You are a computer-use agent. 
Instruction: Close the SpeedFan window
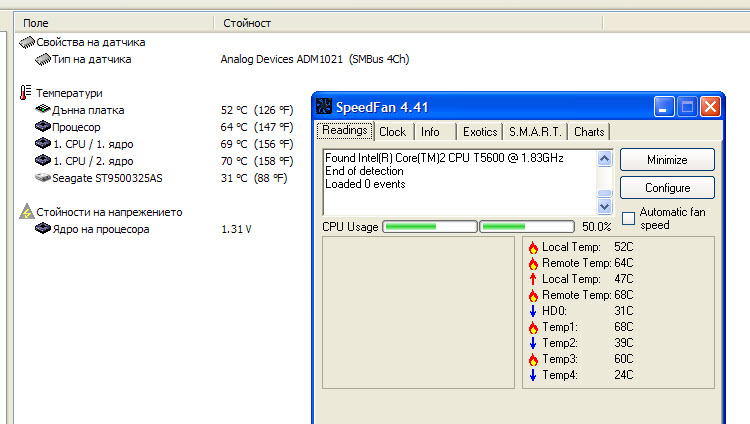click(x=710, y=106)
